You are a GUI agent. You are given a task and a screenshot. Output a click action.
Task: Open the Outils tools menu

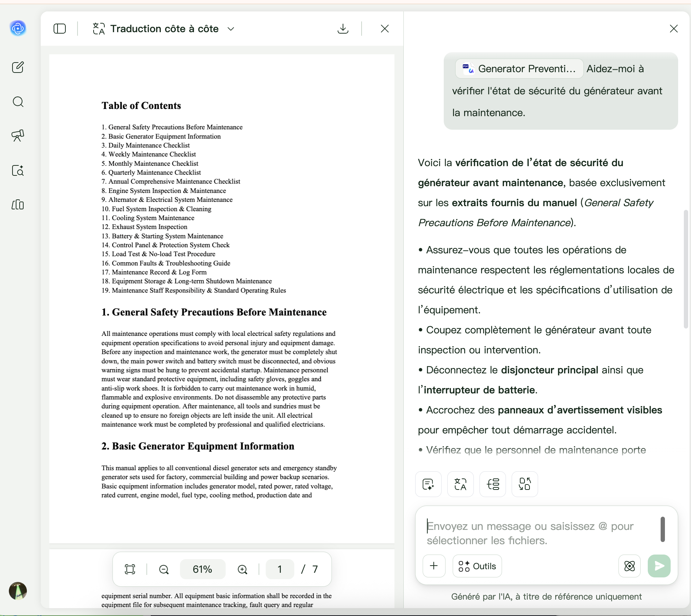tap(477, 566)
